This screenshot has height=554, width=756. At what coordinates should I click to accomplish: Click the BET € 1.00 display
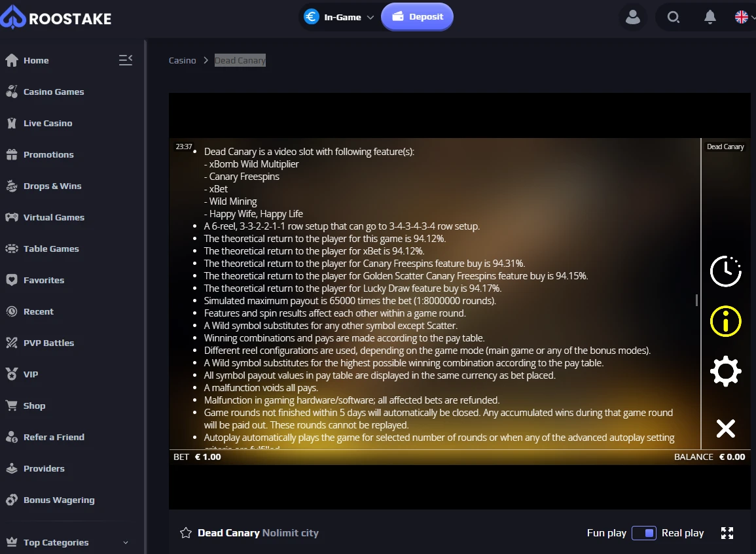tap(197, 457)
